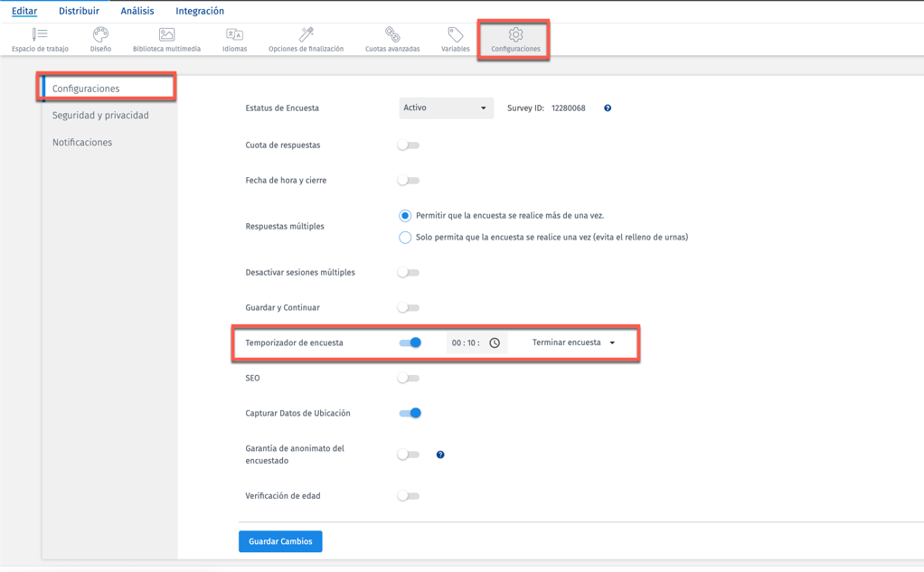Switch to the Distribuir tab
Screen dimensions: 924x572
tap(79, 10)
